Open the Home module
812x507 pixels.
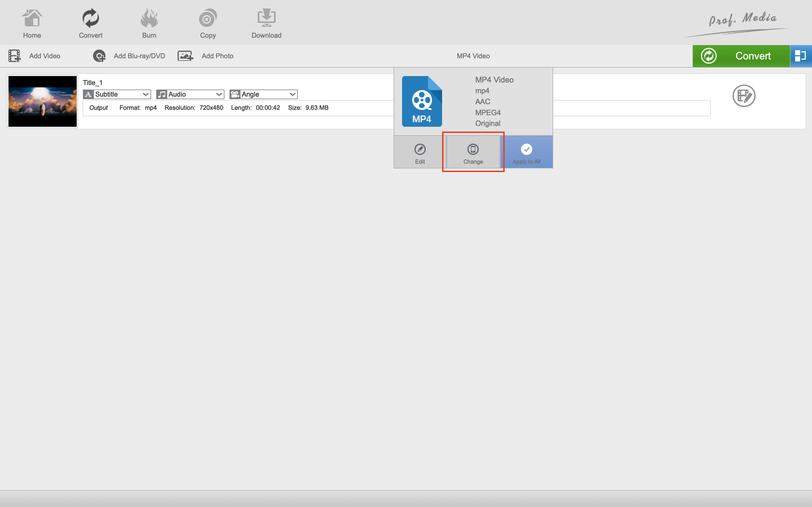coord(32,23)
